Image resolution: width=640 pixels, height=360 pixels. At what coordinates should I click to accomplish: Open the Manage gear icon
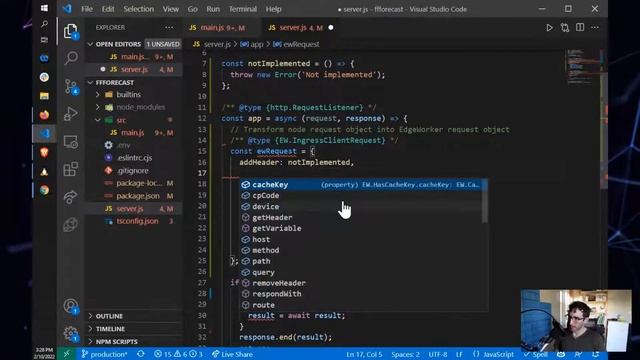[71, 333]
